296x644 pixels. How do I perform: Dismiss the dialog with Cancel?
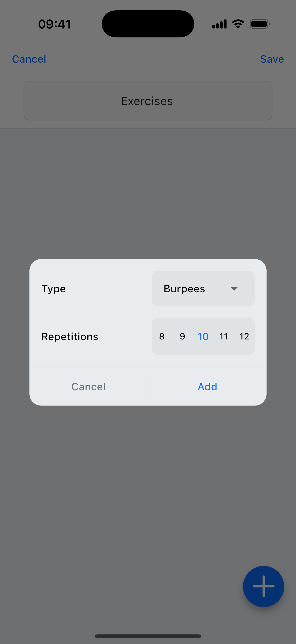pos(88,387)
